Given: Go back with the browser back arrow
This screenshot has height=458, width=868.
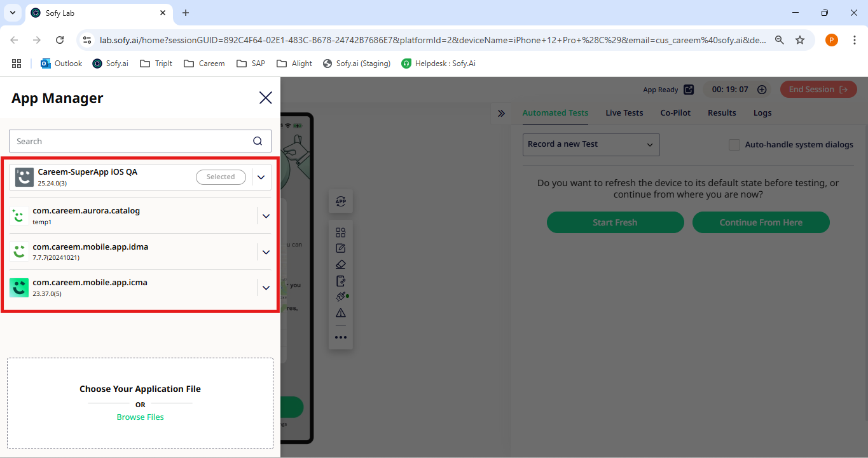Looking at the screenshot, I should click(x=14, y=40).
